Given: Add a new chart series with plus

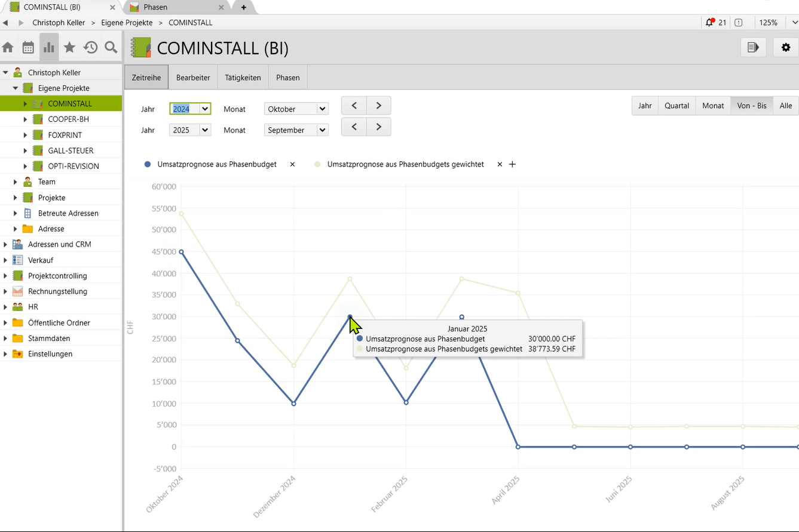Looking at the screenshot, I should click(x=512, y=164).
